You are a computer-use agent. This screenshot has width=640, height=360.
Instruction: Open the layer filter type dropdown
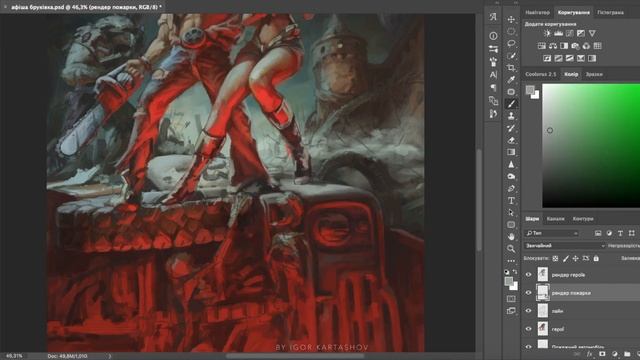(551, 233)
